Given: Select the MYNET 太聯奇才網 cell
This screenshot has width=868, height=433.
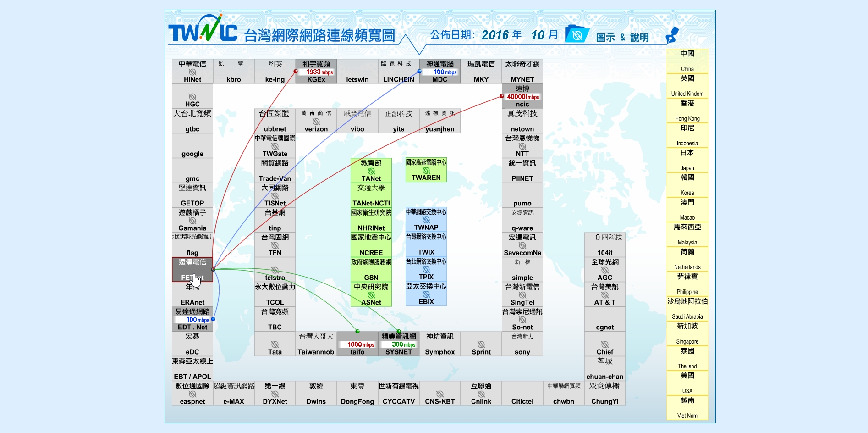Looking at the screenshot, I should (x=522, y=72).
